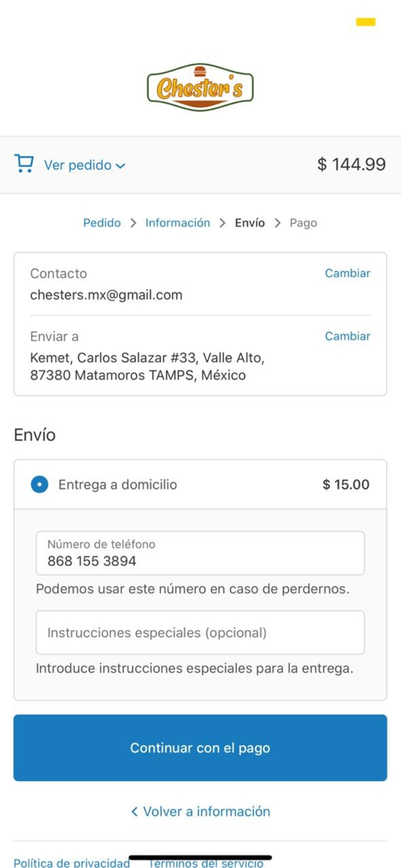Go to the Información breadcrumb step
Viewport: 401px width, 868px height.
[x=177, y=223]
